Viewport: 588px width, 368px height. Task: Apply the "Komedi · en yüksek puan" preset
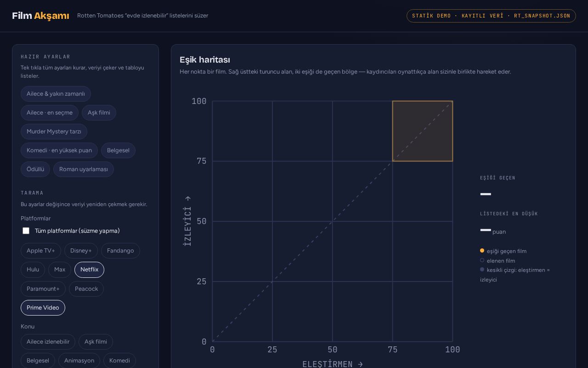tap(59, 150)
